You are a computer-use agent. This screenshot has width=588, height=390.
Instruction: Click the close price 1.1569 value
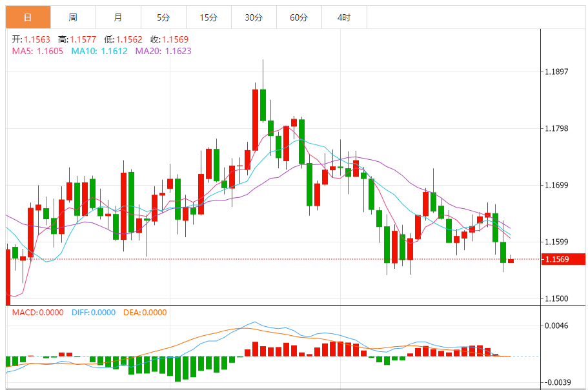(175, 39)
